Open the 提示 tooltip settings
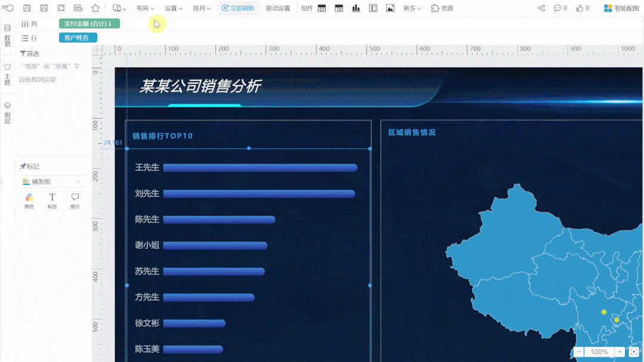This screenshot has height=362, width=644. pyautogui.click(x=75, y=200)
